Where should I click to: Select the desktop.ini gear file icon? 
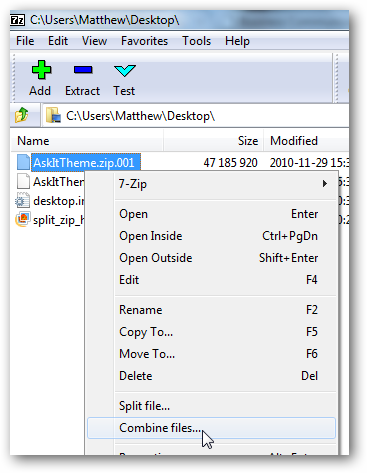tap(23, 201)
